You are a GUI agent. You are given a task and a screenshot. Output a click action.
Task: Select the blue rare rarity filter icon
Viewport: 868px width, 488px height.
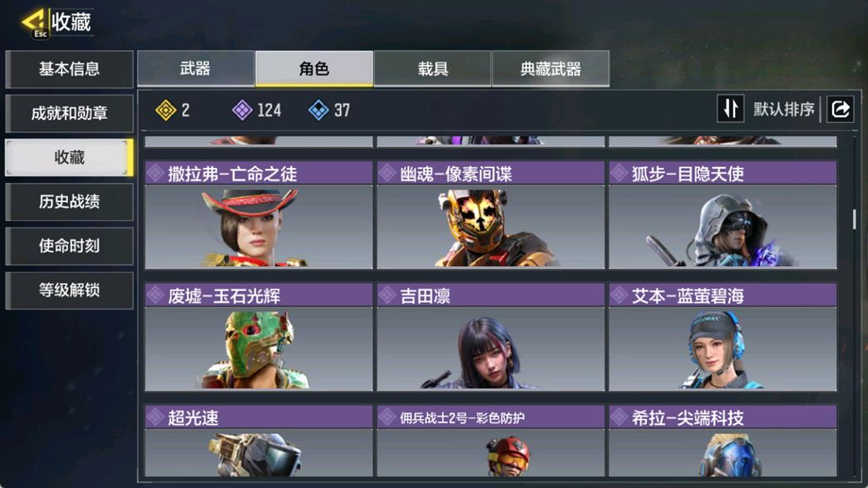pos(318,110)
